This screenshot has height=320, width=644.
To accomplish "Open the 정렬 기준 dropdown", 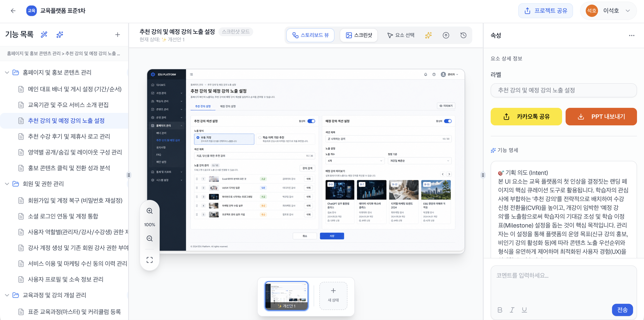I will point(419,161).
